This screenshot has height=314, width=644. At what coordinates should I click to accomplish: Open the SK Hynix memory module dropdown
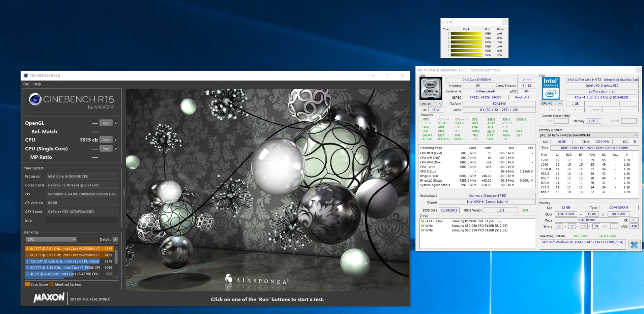click(589, 135)
